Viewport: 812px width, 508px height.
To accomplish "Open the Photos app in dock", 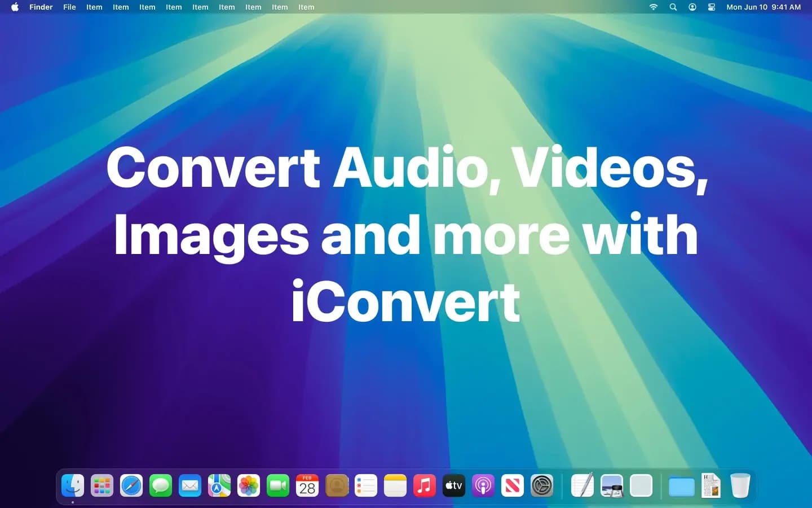I will point(249,485).
